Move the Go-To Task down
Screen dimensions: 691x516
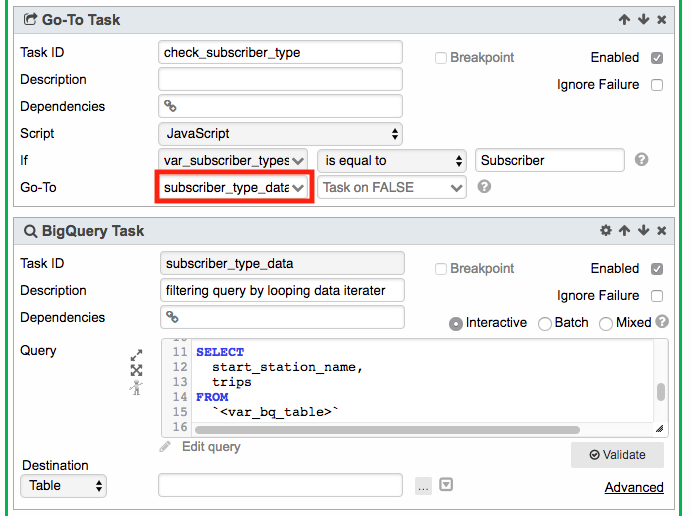[x=643, y=20]
